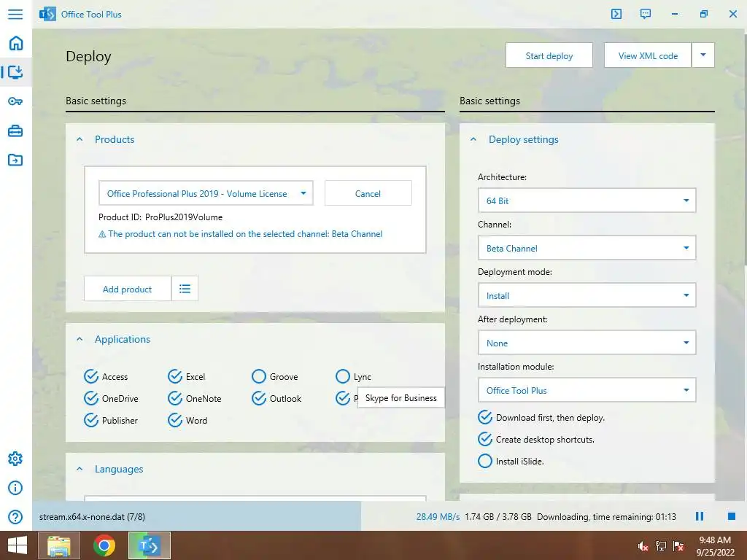Click the Action Center flag icon
Image resolution: width=747 pixels, height=560 pixels.
(x=678, y=546)
